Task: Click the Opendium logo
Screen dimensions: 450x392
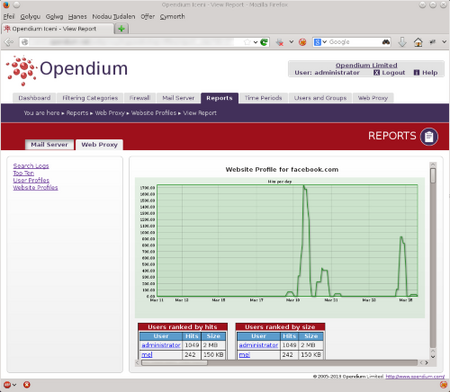Action: [x=67, y=70]
